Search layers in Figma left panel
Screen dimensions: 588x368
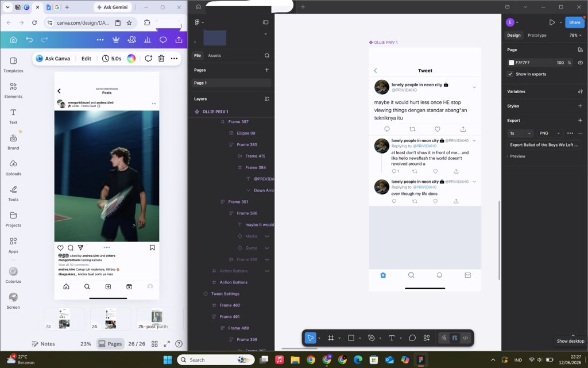click(x=267, y=56)
